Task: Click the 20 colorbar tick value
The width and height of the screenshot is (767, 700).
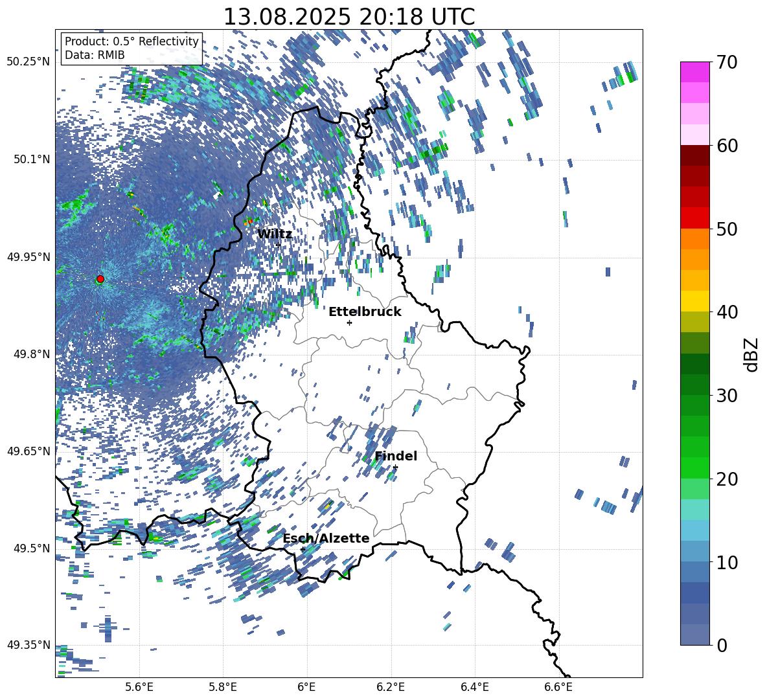Action: click(727, 479)
